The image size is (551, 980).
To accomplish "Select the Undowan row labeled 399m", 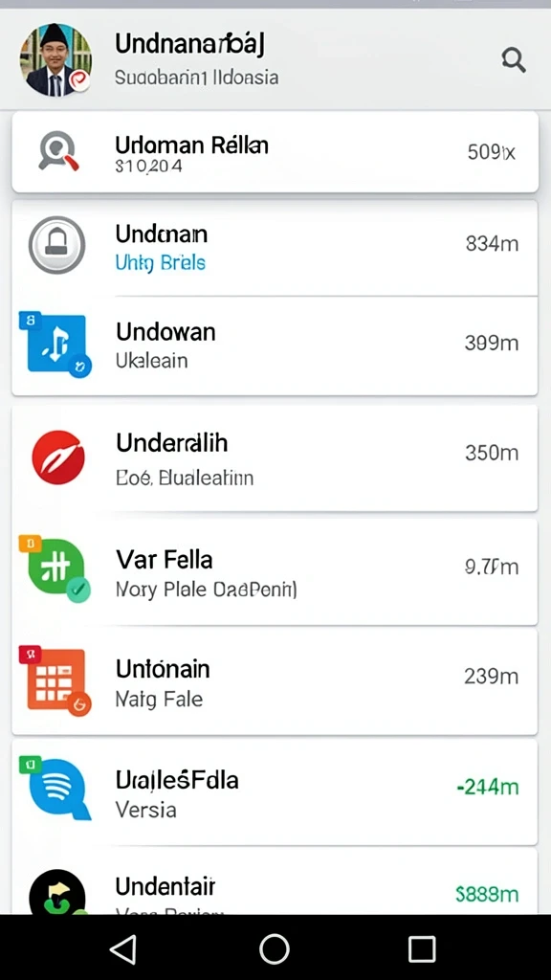I will pos(275,346).
